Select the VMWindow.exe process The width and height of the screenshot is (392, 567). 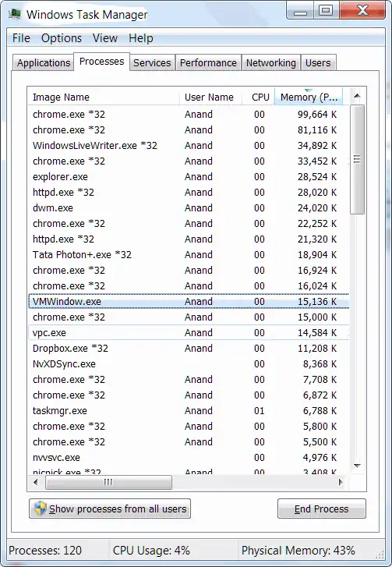[189, 301]
